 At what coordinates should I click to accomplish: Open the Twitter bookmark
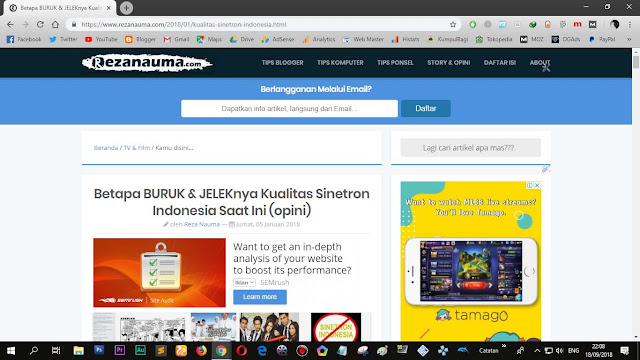click(63, 39)
